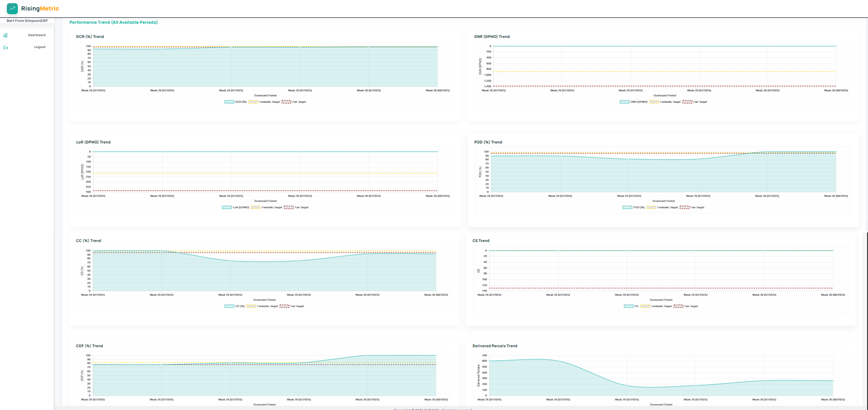868x410 pixels.
Task: Toggle DCR (%) series in DCR chart legend
Action: click(x=236, y=102)
